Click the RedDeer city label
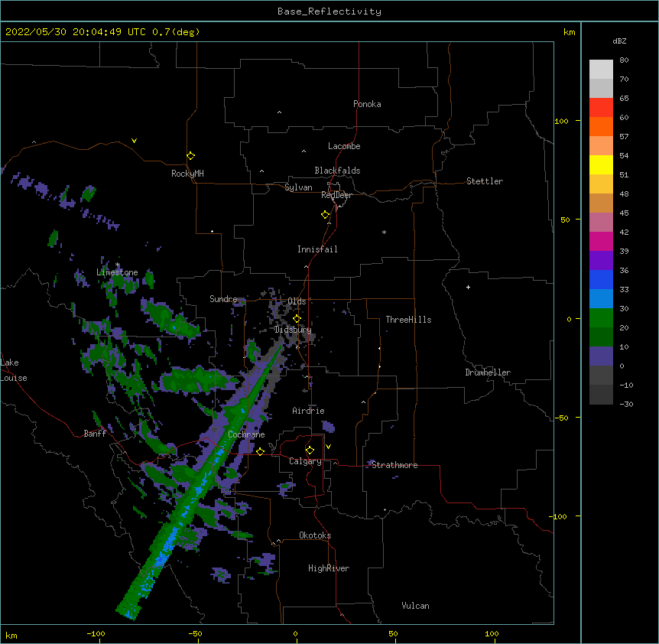The width and height of the screenshot is (659, 644). [336, 195]
